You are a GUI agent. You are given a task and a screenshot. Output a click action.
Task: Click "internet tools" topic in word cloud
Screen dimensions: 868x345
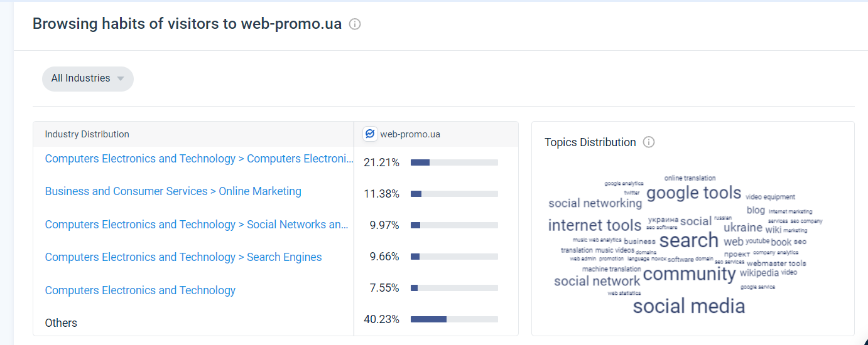point(594,225)
